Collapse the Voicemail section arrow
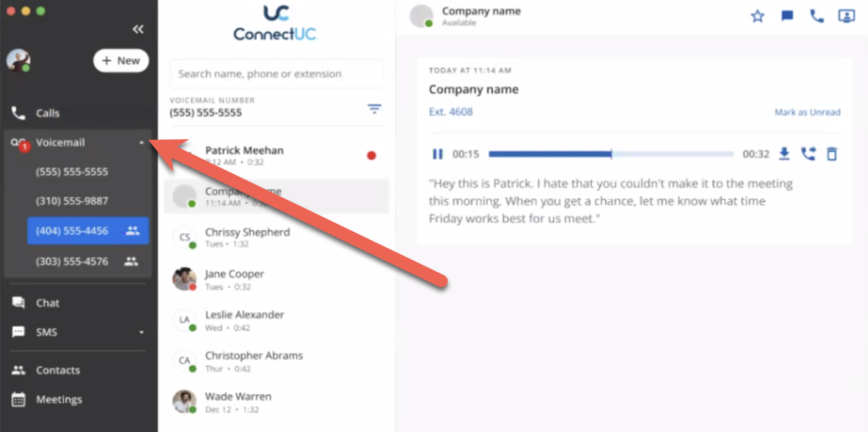 [x=142, y=143]
